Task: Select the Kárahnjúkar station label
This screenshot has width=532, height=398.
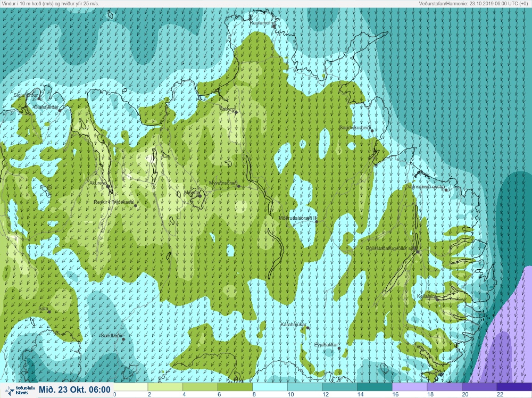Action: (x=294, y=325)
